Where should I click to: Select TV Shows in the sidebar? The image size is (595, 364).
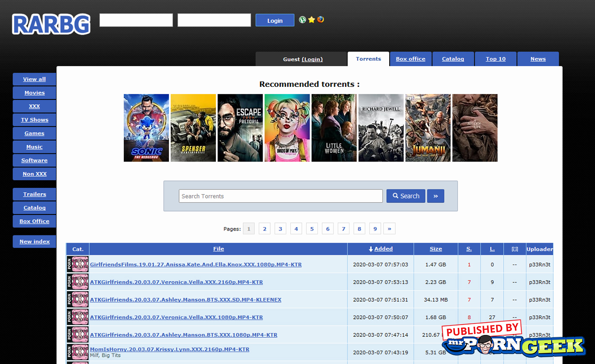coord(34,120)
